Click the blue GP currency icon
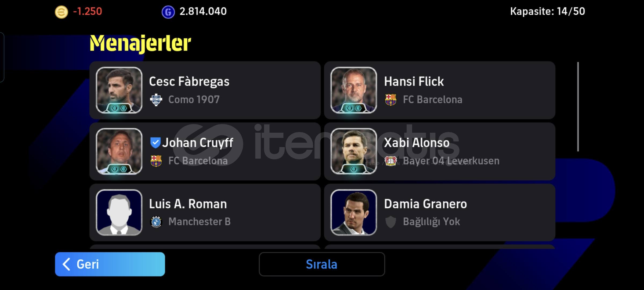The image size is (644, 290). coord(168,12)
